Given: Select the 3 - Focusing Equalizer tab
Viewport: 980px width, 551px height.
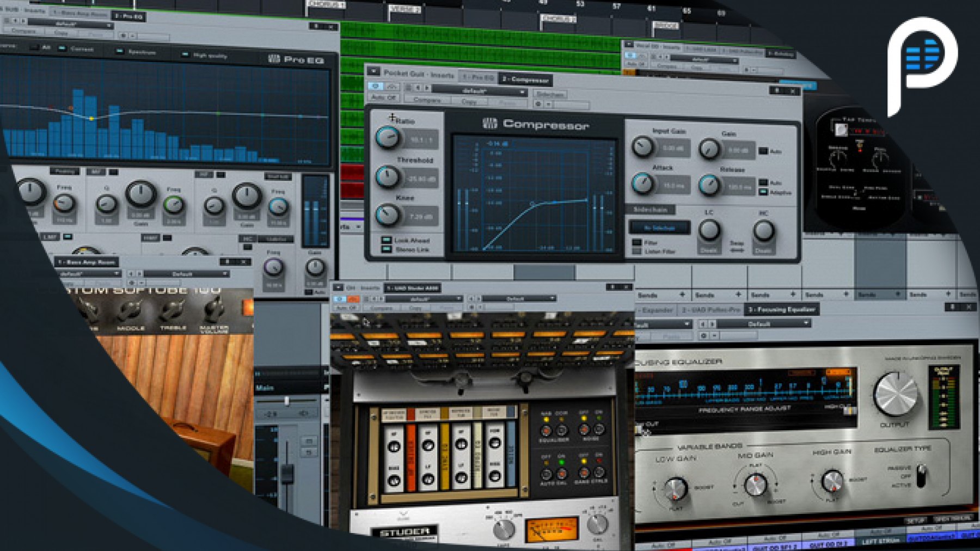Looking at the screenshot, I should 781,309.
